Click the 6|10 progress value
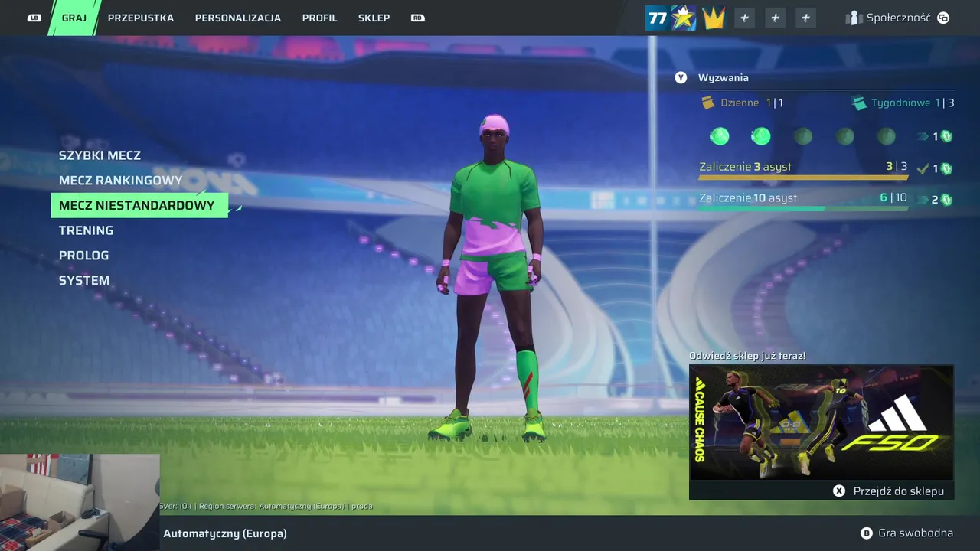Screen dimensions: 980x551 [893, 198]
